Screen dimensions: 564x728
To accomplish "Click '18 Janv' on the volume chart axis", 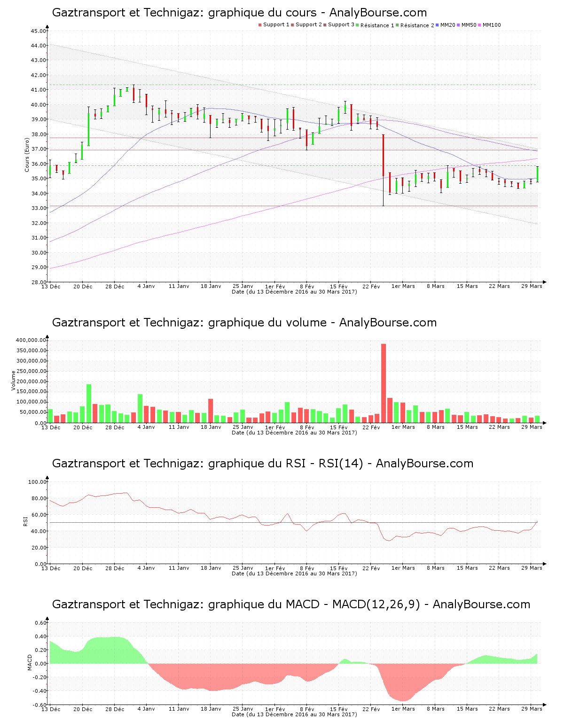I will click(x=211, y=427).
